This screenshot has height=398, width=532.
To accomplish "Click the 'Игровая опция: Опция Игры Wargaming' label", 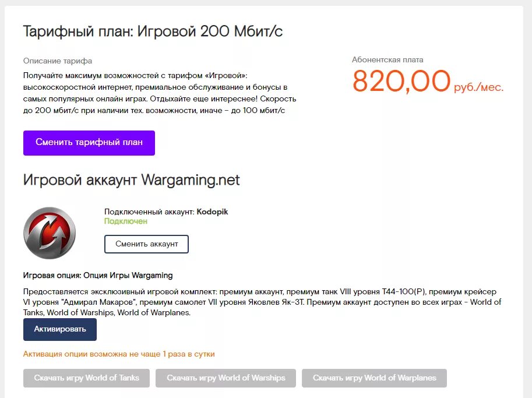I will tap(98, 275).
